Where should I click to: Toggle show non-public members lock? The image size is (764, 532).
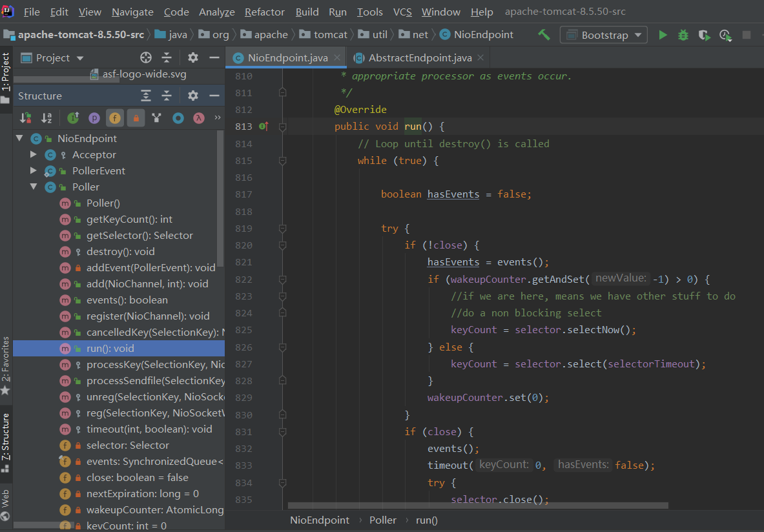coord(136,118)
